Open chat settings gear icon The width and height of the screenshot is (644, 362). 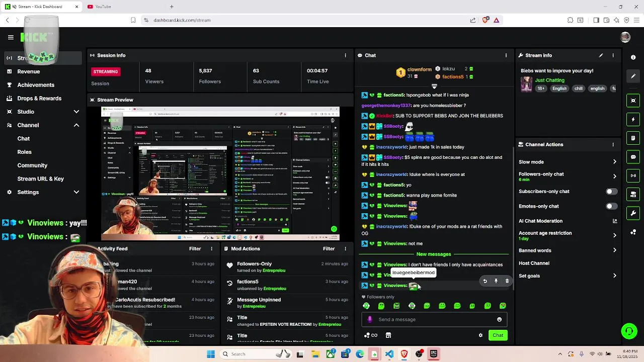[x=480, y=335]
